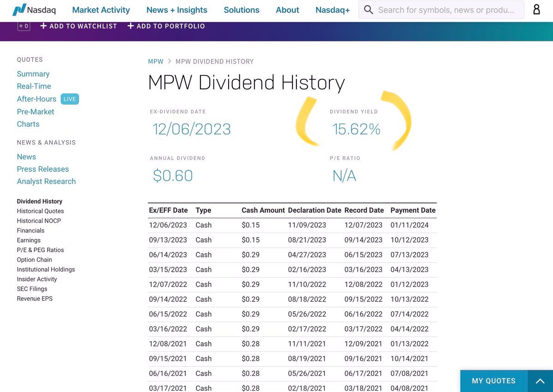The width and height of the screenshot is (553, 392).
Task: Select annual dividend value $0.60
Action: (173, 176)
